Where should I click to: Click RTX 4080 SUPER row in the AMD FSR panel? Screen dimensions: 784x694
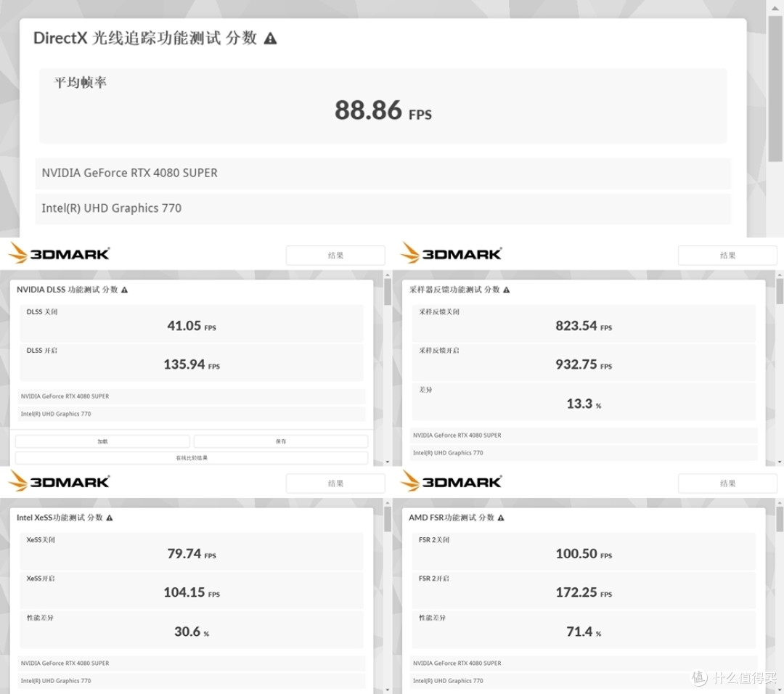(x=584, y=664)
